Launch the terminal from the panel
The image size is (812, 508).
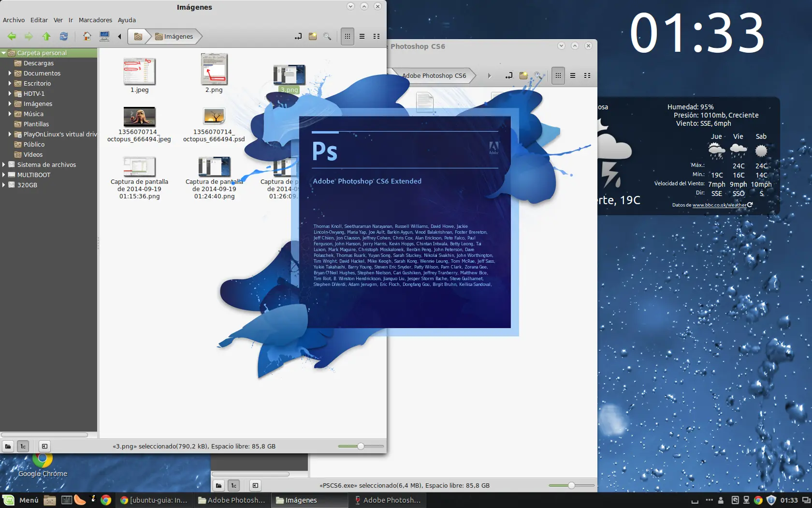67,500
